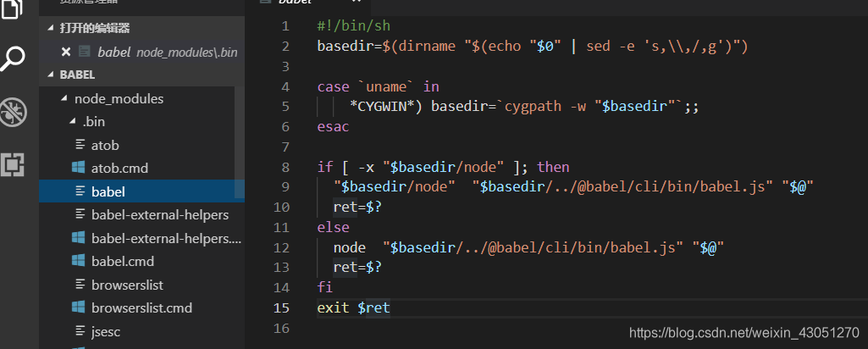Collapse the open editors section
This screenshot has height=349, width=868.
pyautogui.click(x=52, y=28)
